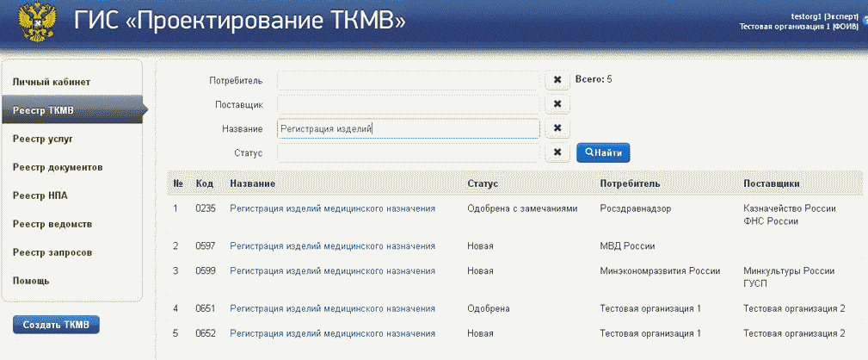The height and width of the screenshot is (360, 868).
Task: Clear the Статус filter with X
Action: [557, 152]
